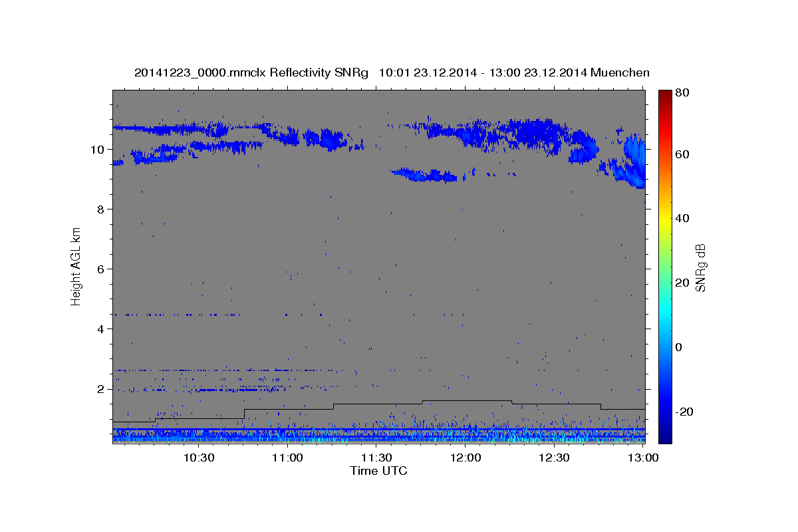Click the 'Time UTC' axis label
The image size is (798, 532).
(x=378, y=471)
